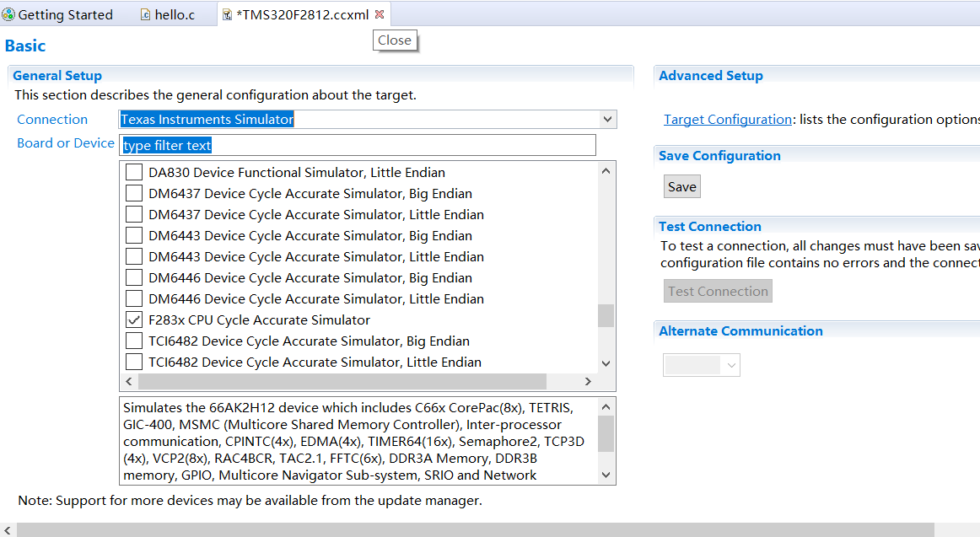Image resolution: width=980 pixels, height=537 pixels.
Task: Check DA830 Device Functional Simulator, Little Endian
Action: 134,173
